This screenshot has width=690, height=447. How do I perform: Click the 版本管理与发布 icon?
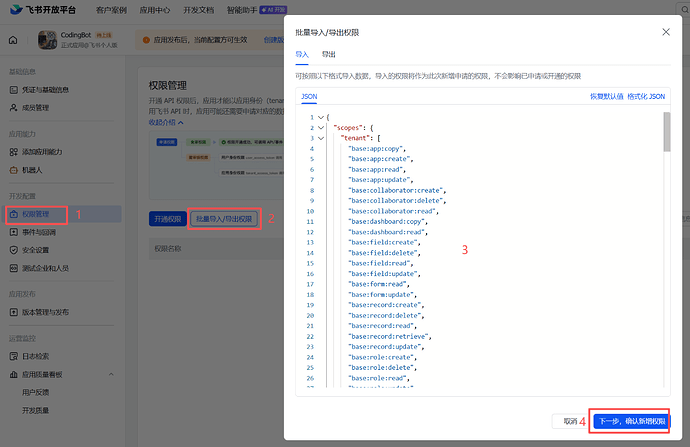[x=14, y=312]
